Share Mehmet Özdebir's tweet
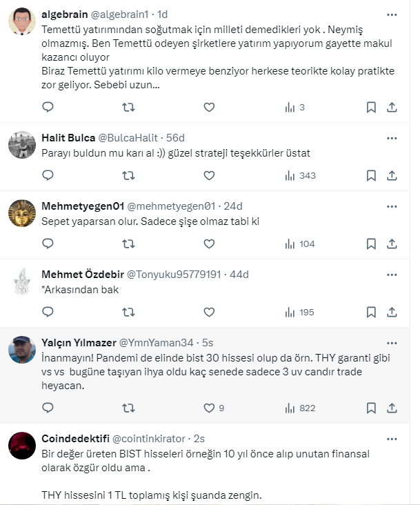Viewport: 420px width, 505px height. pyautogui.click(x=392, y=312)
